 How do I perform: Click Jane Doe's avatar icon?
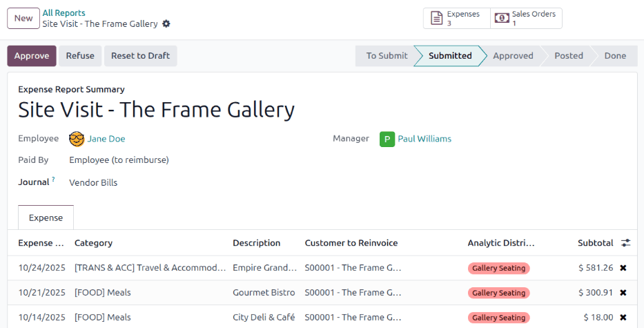point(77,139)
